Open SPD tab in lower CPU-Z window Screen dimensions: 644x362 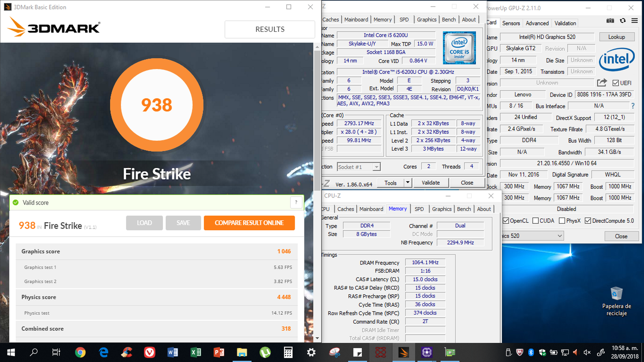(419, 209)
